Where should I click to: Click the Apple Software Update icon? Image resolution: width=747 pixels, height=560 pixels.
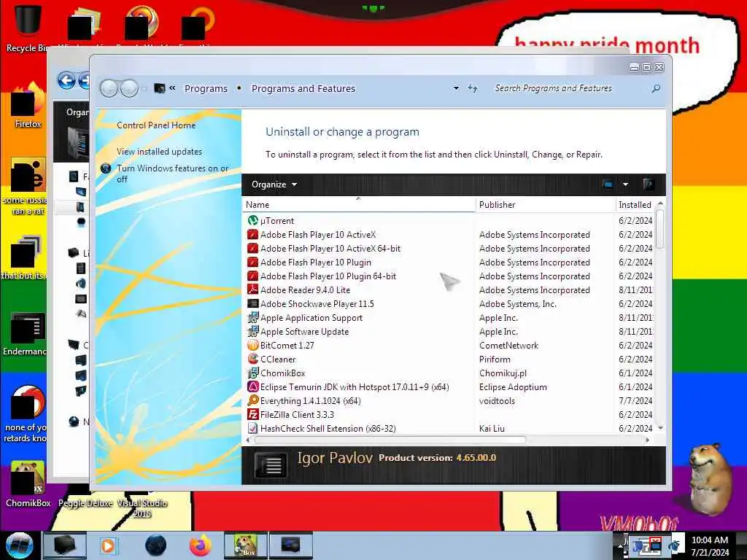[x=252, y=331]
